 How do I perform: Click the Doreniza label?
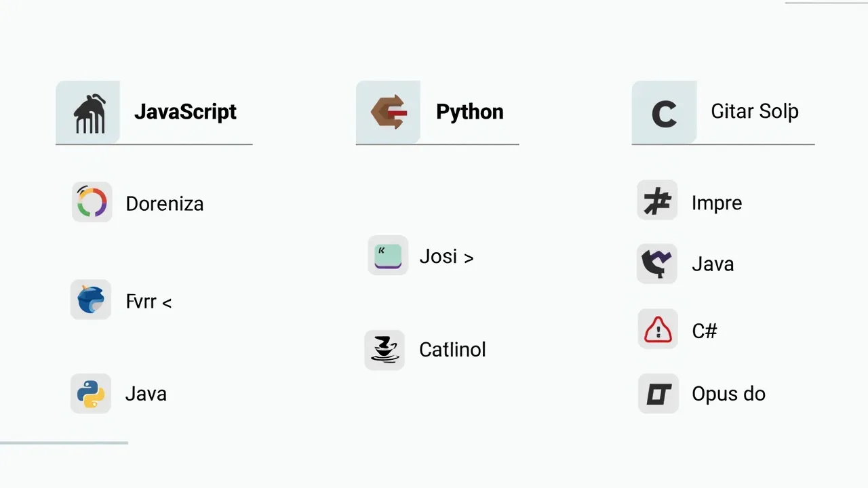pos(165,203)
